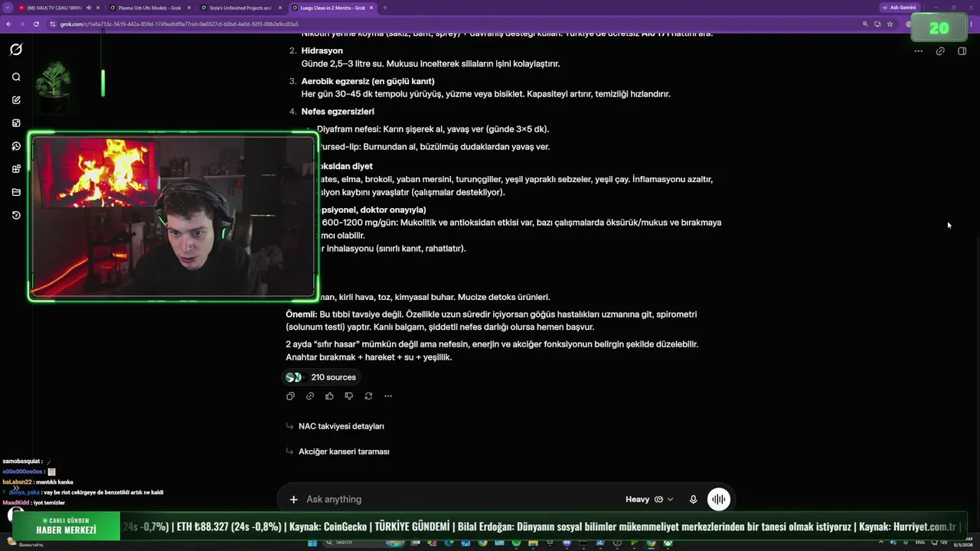This screenshot has width=980, height=551.
Task: Start a new chat with compose icon
Action: (x=16, y=100)
